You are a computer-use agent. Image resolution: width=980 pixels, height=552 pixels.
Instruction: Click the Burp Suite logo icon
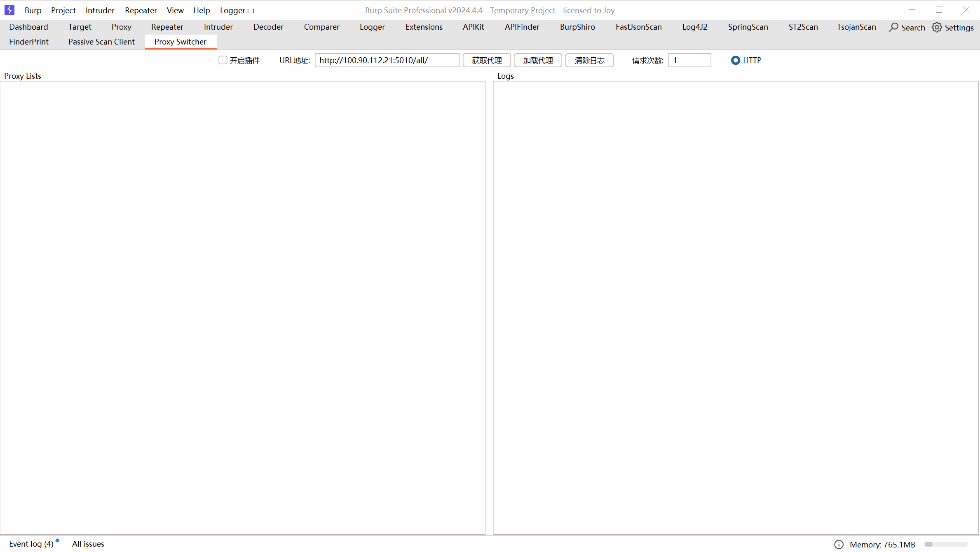9,10
